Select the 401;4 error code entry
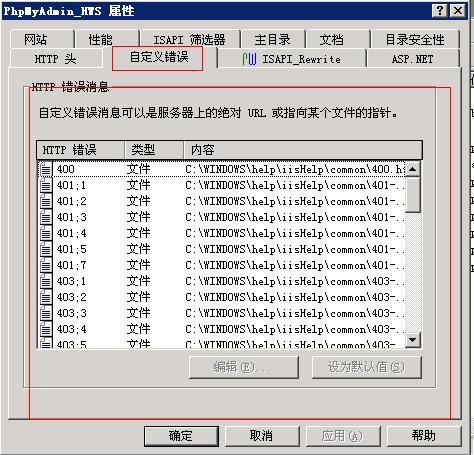The width and height of the screenshot is (474, 455). point(71,233)
